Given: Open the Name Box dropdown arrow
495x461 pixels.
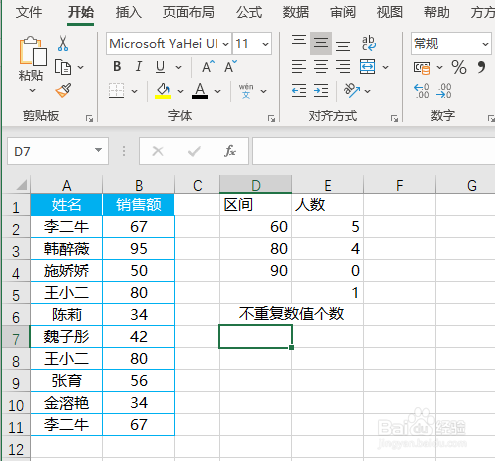Looking at the screenshot, I should tap(98, 150).
